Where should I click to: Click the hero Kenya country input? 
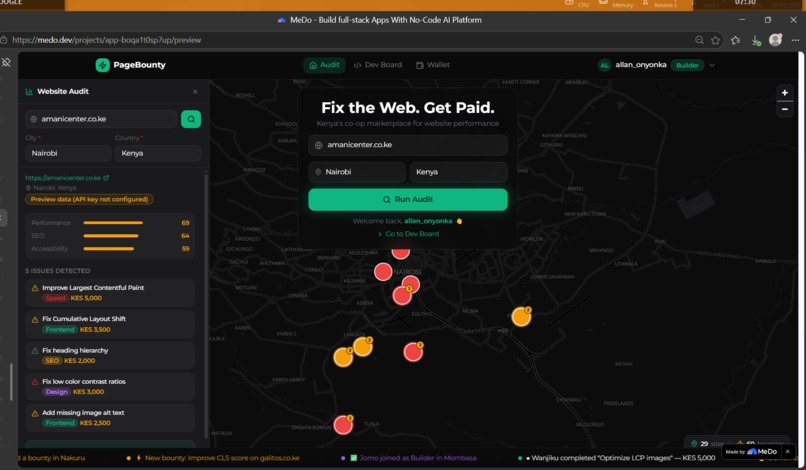[x=459, y=172]
